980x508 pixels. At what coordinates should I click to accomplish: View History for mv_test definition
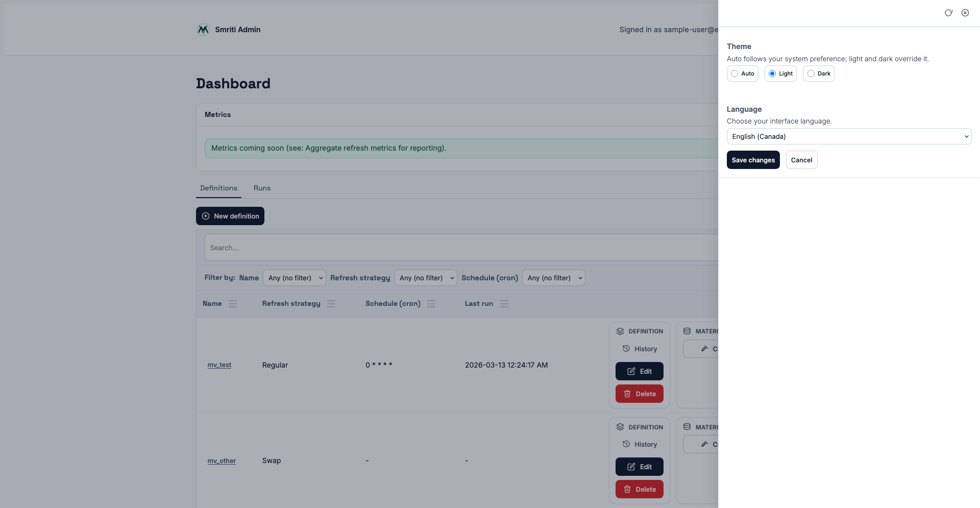tap(640, 349)
